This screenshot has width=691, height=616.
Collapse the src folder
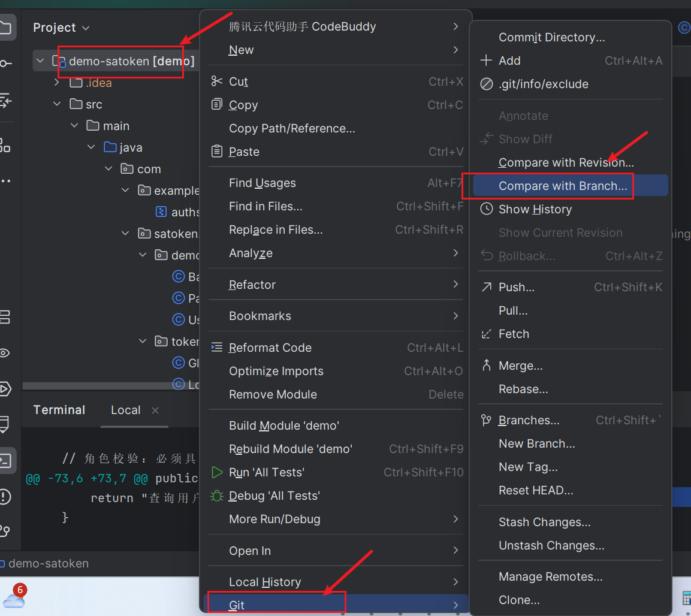(x=57, y=104)
